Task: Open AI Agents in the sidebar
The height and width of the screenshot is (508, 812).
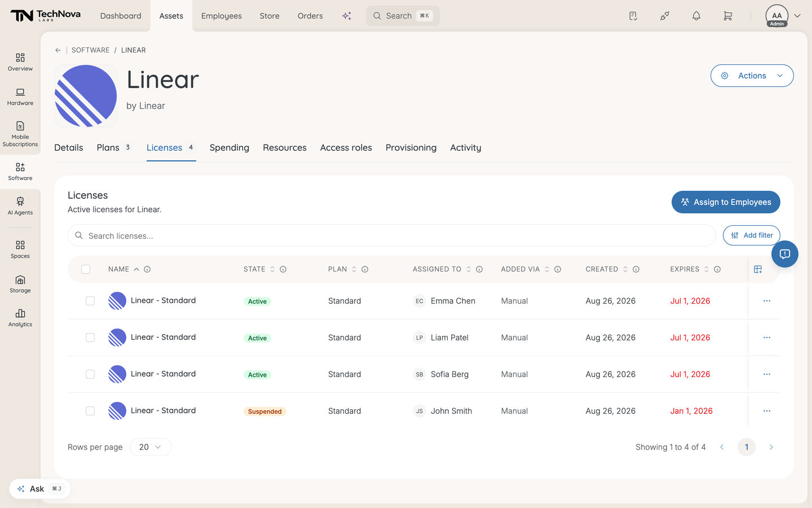Action: click(20, 206)
